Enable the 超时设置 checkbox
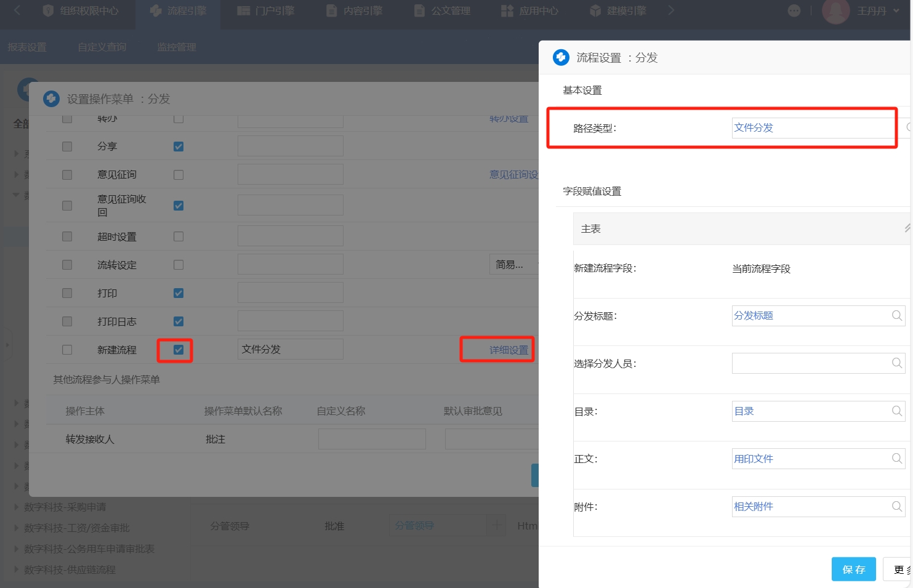913x588 pixels. pos(179,236)
